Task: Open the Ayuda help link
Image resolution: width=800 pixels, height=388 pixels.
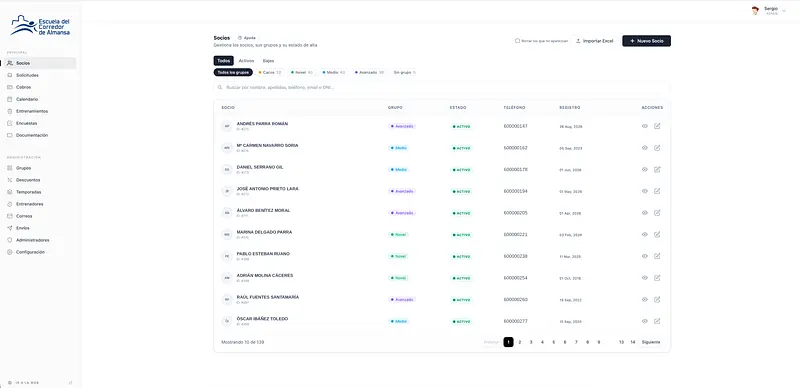Action: coord(247,38)
